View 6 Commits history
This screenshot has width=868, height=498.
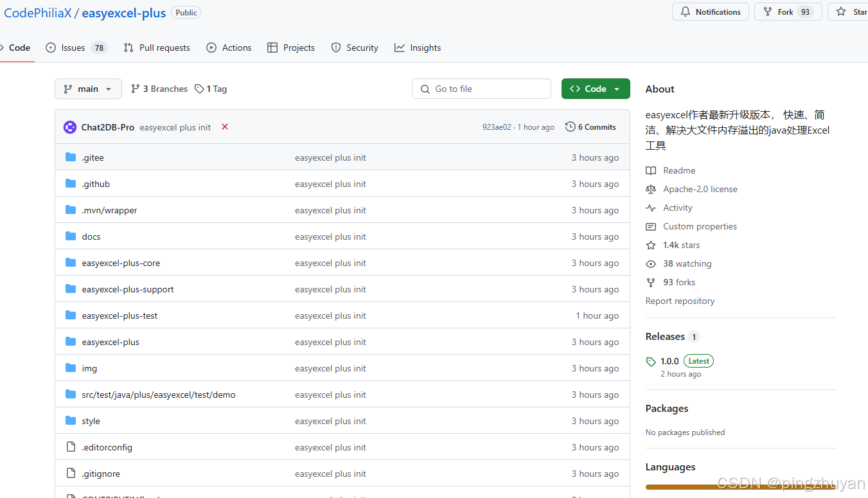coord(590,127)
